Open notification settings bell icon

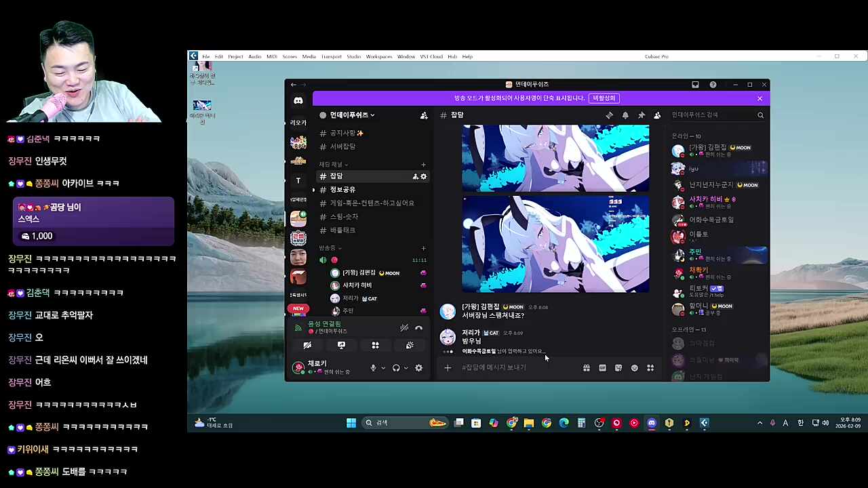coord(625,115)
